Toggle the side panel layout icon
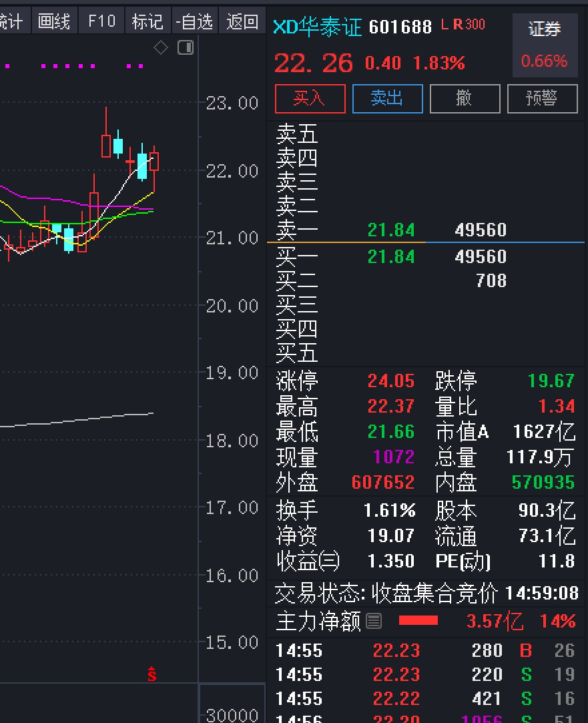The width and height of the screenshot is (588, 723). [186, 47]
